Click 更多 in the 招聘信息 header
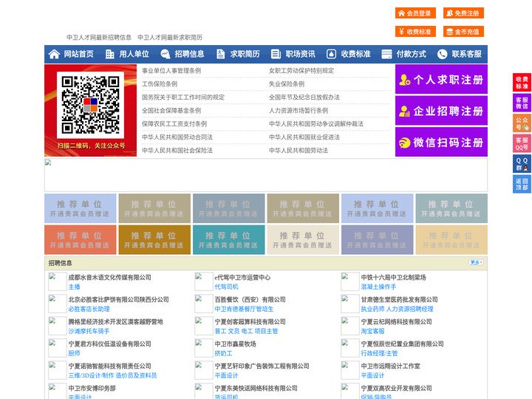The height and width of the screenshot is (399, 532). click(476, 262)
